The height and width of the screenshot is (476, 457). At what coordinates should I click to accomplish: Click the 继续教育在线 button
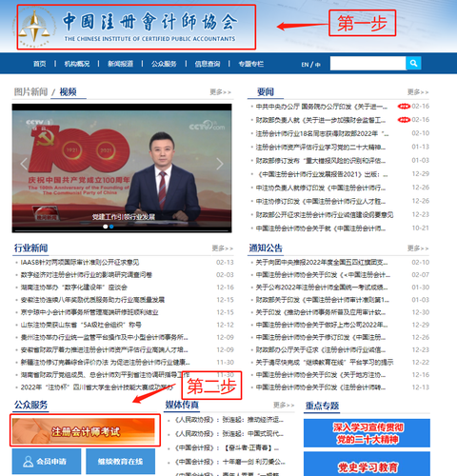point(120,461)
